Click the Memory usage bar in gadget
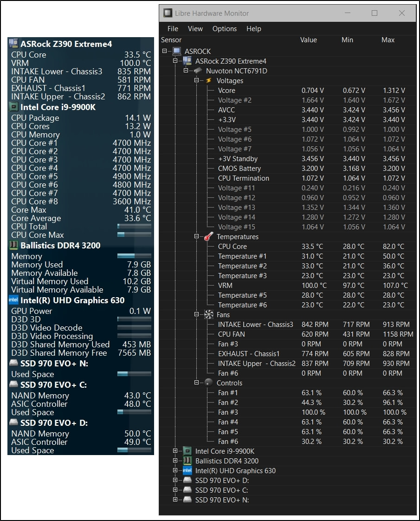Screen dimensions: 420x521 point(134,256)
